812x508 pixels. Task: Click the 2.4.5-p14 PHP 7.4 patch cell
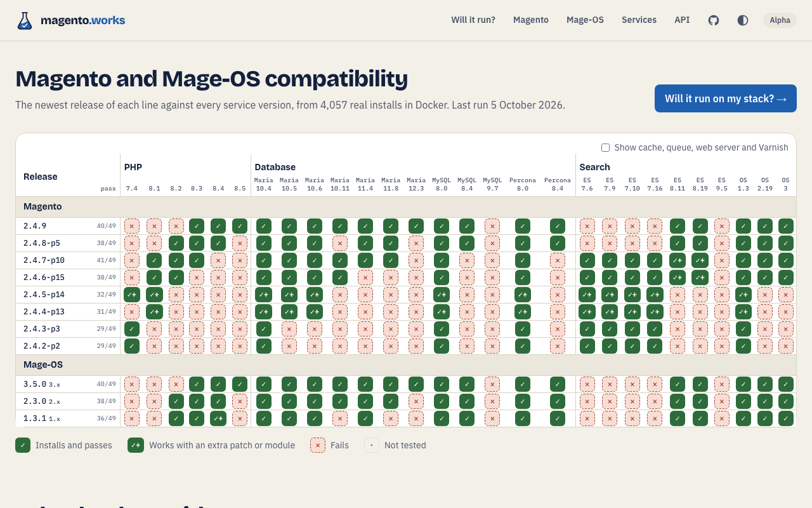[x=132, y=295]
